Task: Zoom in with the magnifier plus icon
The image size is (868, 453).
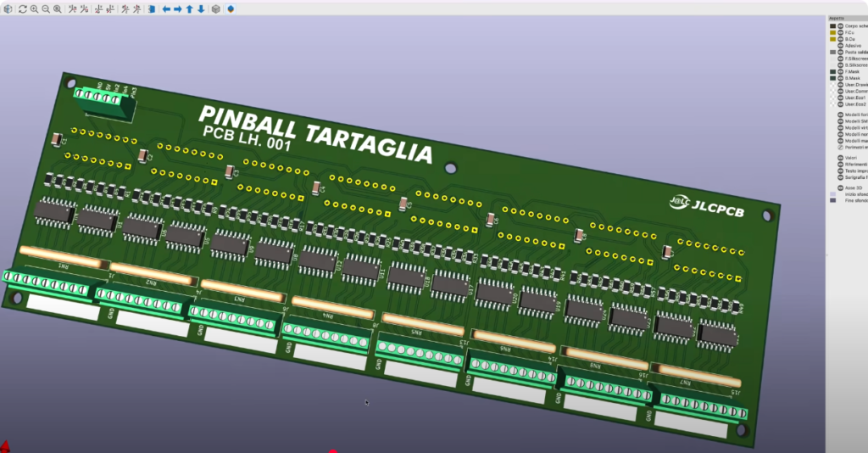Action: coord(35,8)
